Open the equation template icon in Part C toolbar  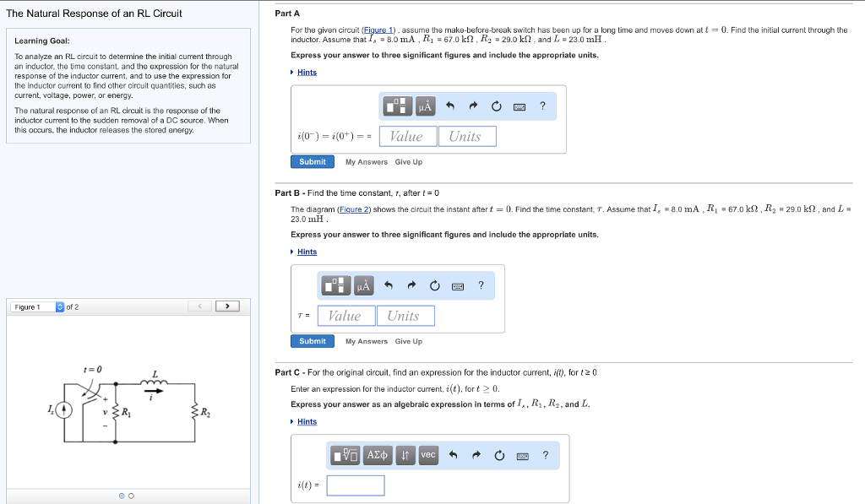[x=346, y=455]
